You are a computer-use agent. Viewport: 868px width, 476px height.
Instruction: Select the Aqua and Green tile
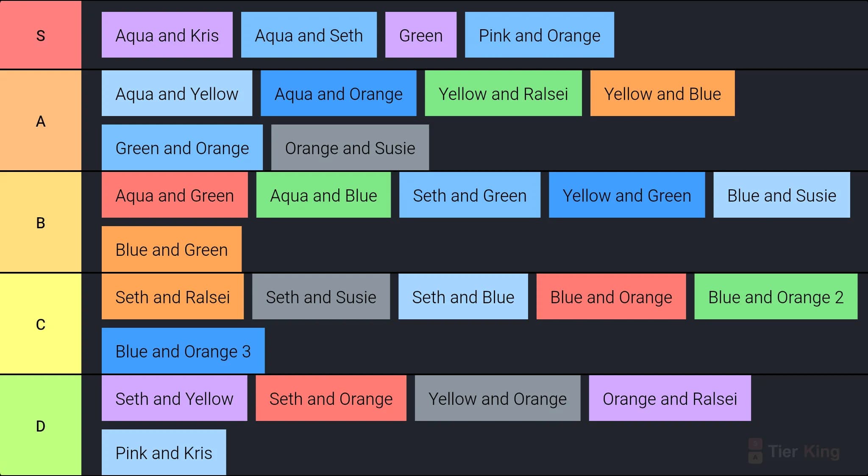click(x=175, y=195)
